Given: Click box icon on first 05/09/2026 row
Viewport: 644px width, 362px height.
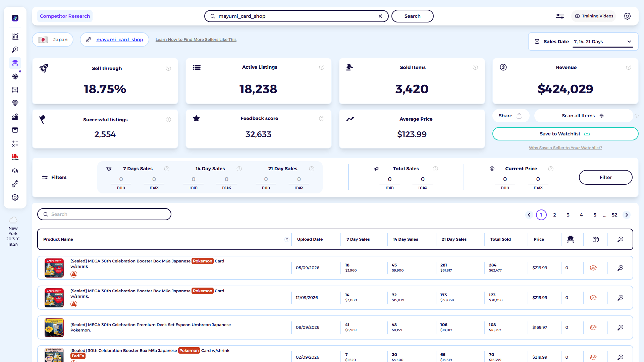Looking at the screenshot, I should point(593,268).
